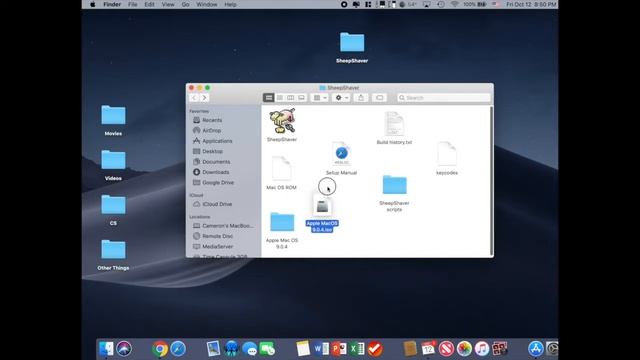
Task: Click the Edit Tags toolbar button
Action: coord(379,98)
